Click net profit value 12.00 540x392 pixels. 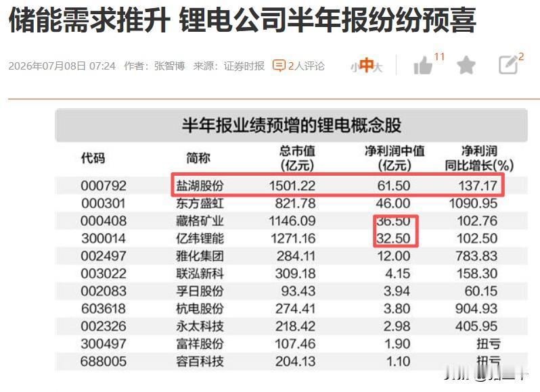[x=394, y=256]
